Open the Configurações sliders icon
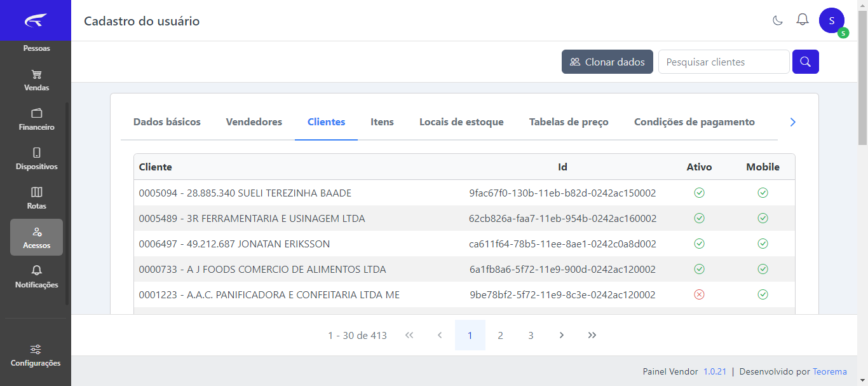This screenshot has width=868, height=386. 36,349
